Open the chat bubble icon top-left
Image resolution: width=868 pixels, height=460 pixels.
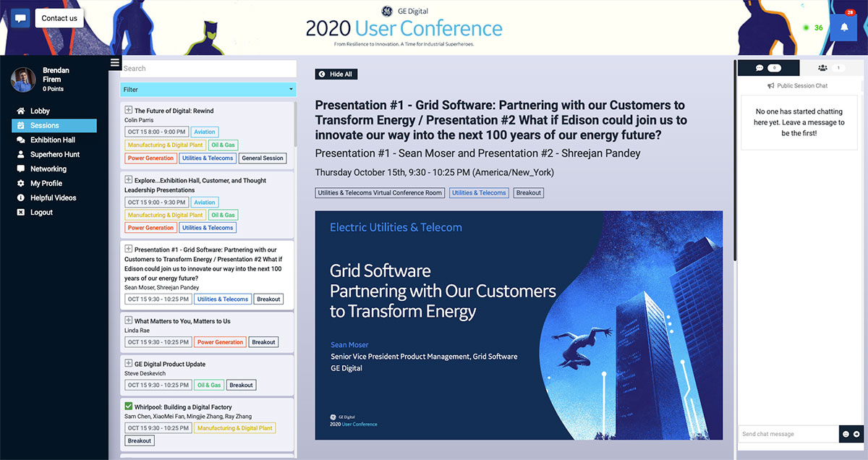pos(20,18)
